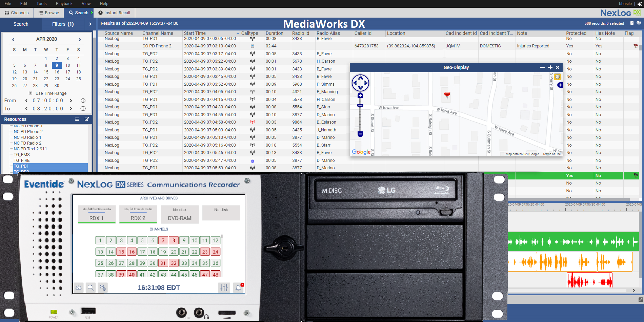The image size is (644, 322).
Task: Click the globe icon beside records count
Action: pos(639,23)
